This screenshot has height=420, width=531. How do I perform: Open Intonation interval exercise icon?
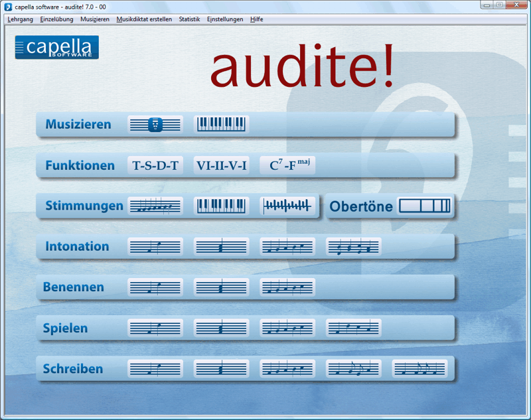tap(155, 247)
